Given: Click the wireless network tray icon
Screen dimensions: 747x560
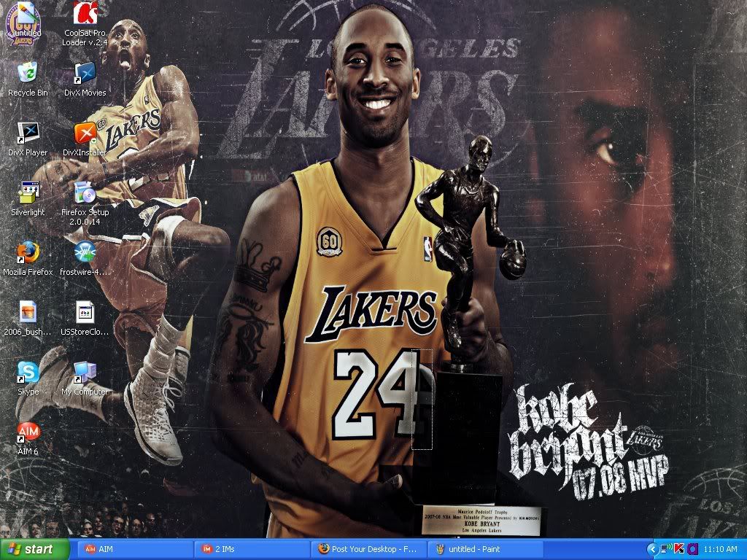Looking at the screenshot, I should (x=667, y=549).
